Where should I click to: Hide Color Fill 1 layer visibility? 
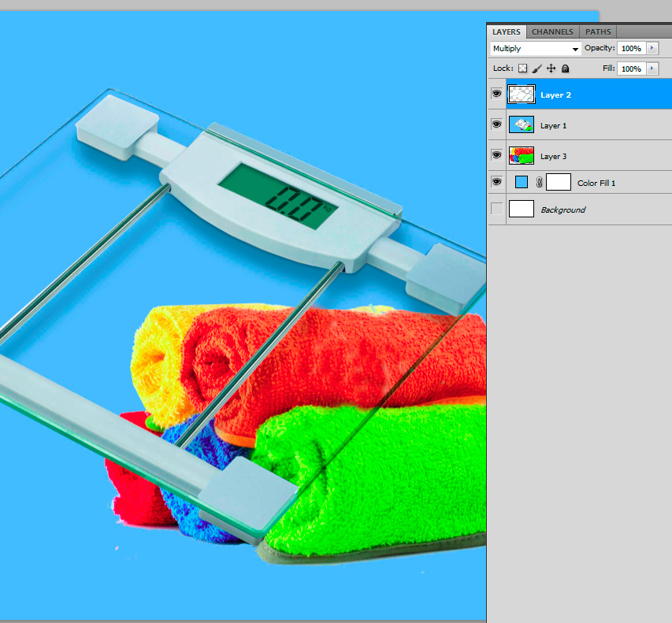[497, 182]
